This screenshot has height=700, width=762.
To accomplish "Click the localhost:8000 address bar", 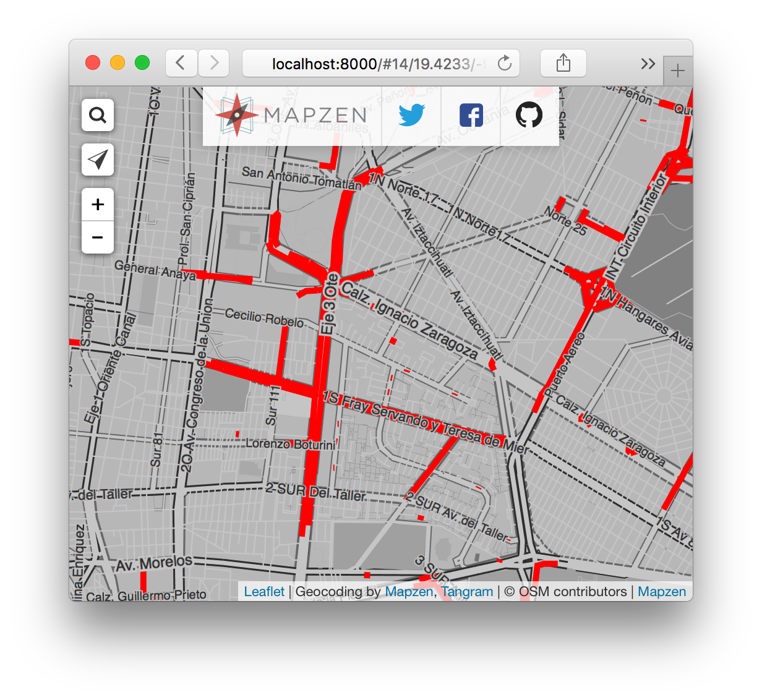I will point(381,63).
